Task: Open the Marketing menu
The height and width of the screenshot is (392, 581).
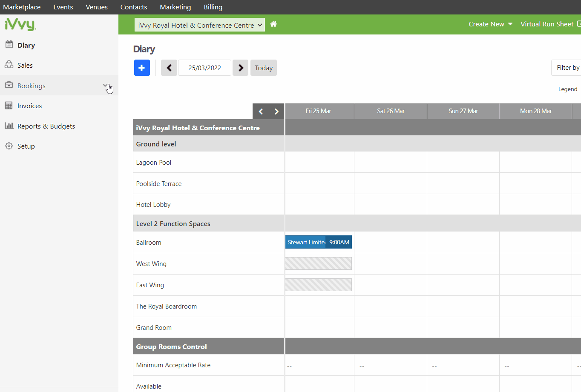Action: pyautogui.click(x=175, y=7)
